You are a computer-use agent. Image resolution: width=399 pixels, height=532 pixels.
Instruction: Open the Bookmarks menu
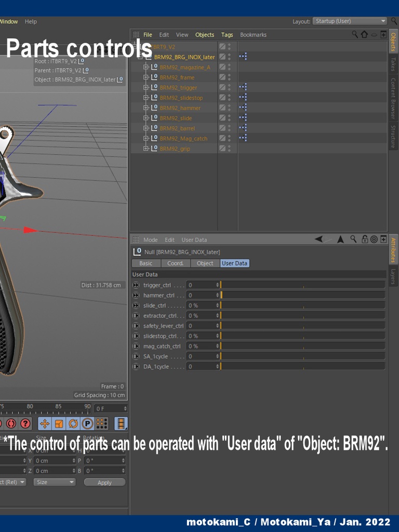pyautogui.click(x=253, y=35)
